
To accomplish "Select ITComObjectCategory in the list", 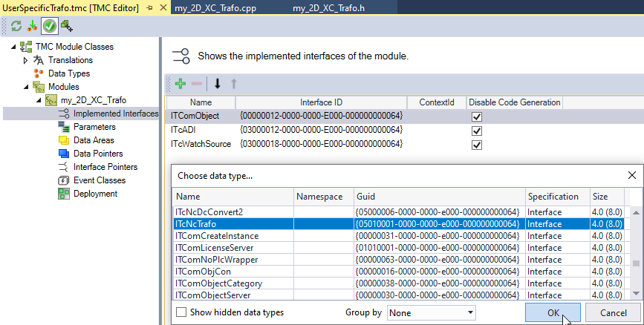I will [398, 283].
